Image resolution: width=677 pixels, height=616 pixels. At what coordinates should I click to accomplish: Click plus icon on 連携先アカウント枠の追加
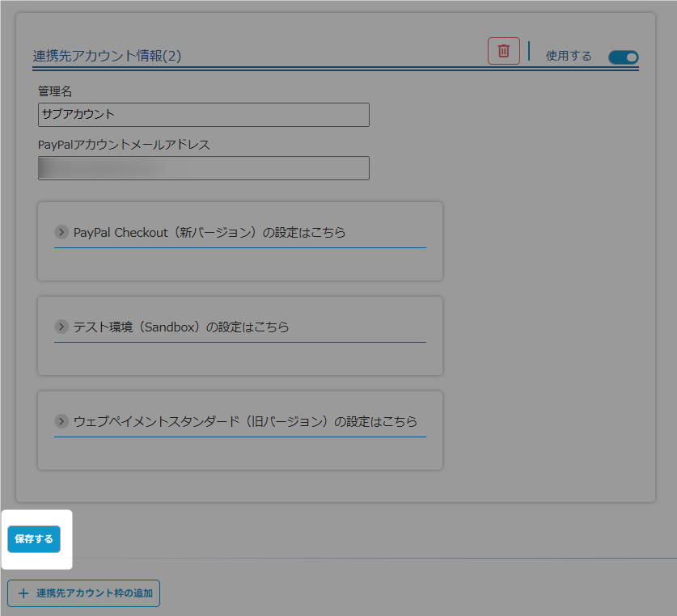point(23,593)
